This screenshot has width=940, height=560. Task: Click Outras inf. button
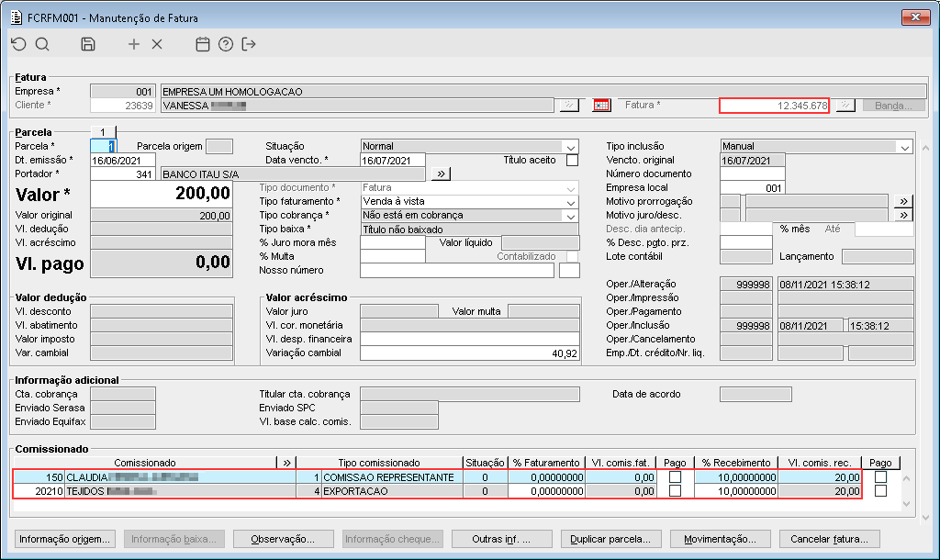[x=501, y=539]
